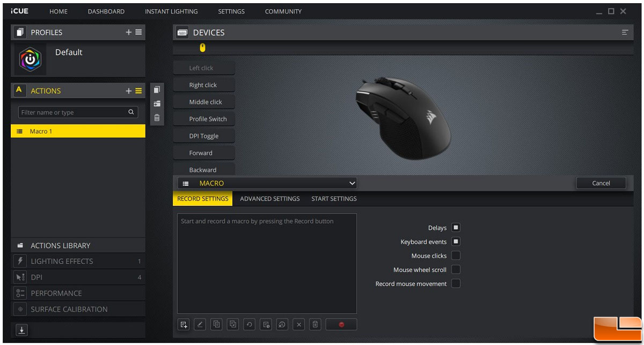The image size is (644, 345).
Task: Select the yellow mouse device icon
Action: tap(202, 48)
